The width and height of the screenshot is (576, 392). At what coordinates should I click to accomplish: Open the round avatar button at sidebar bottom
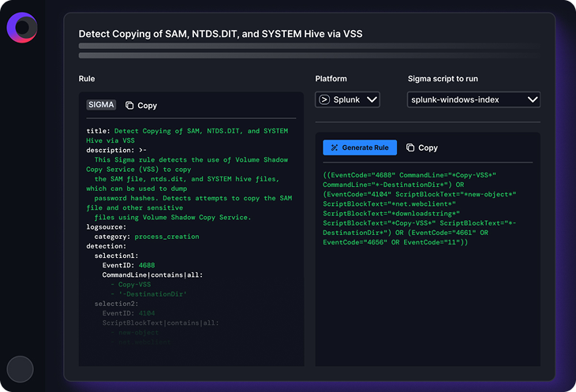21,369
